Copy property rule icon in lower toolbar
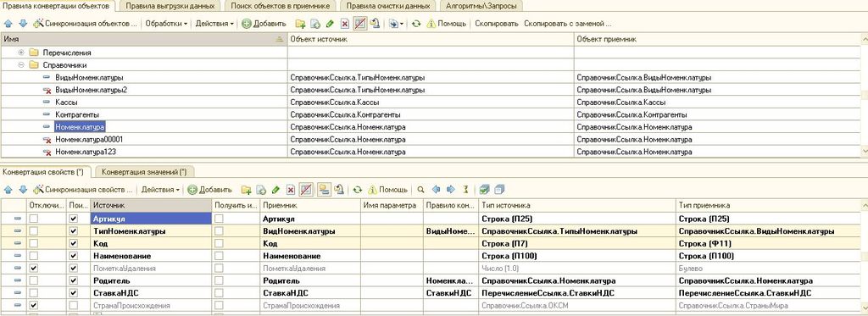The image size is (868, 316). [261, 189]
